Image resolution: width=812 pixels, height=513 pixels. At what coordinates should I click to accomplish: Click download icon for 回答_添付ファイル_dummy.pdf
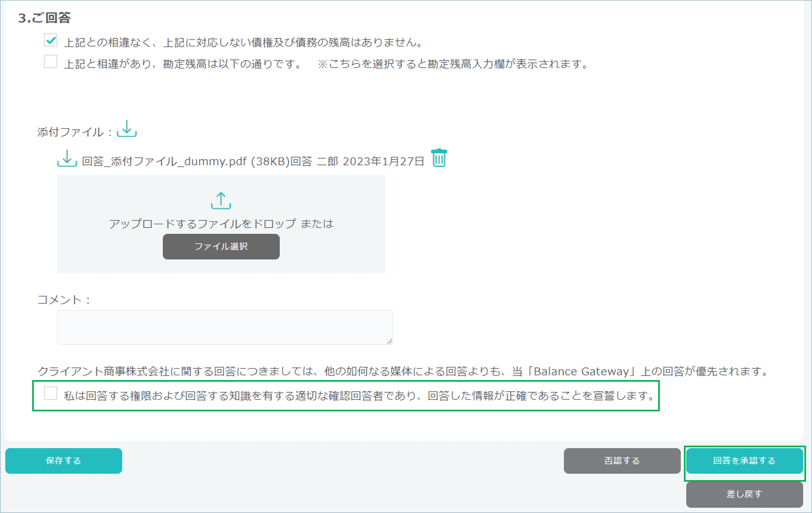(x=67, y=158)
